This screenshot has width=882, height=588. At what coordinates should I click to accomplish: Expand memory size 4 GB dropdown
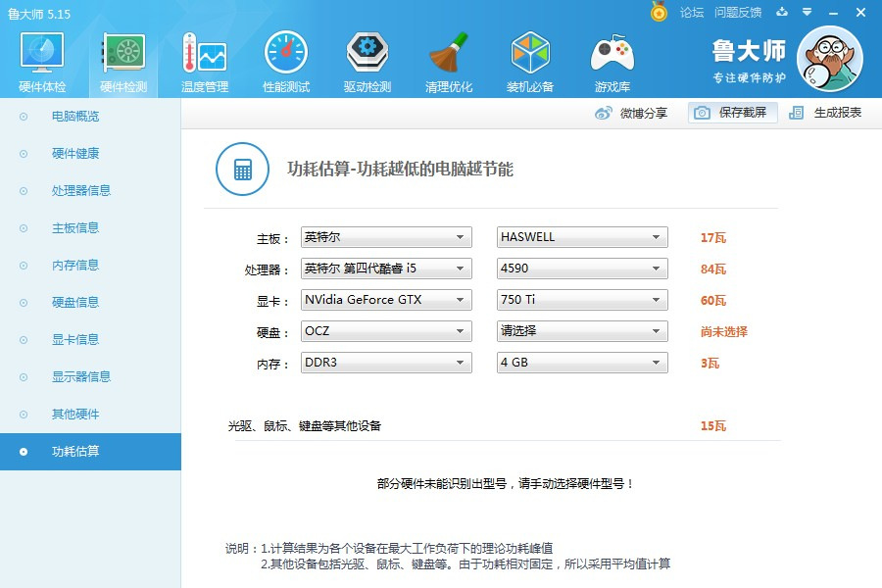582,363
